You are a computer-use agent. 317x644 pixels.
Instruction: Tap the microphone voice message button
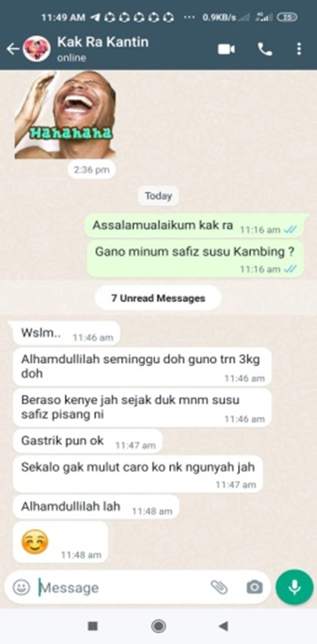click(294, 587)
